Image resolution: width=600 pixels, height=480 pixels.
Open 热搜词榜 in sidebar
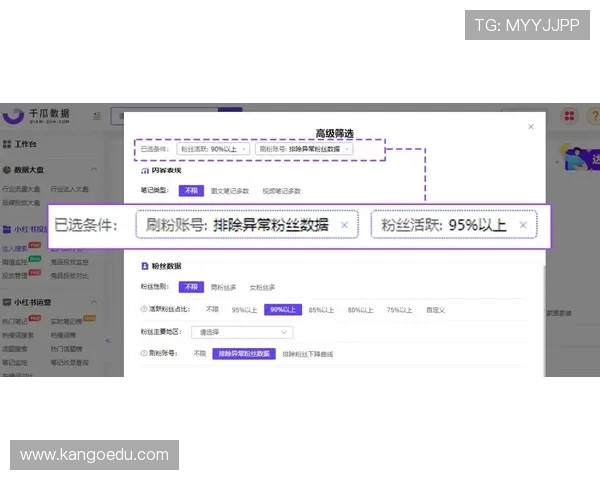click(63, 335)
